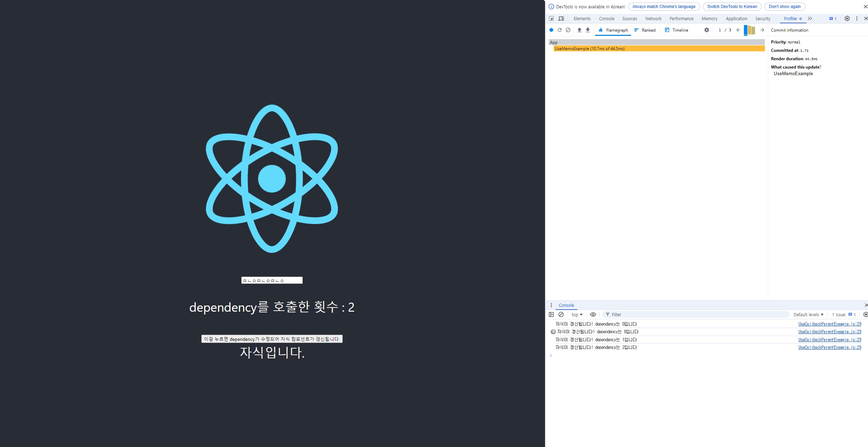Start profiling with the blue record button
This screenshot has width=868, height=447.
tap(551, 30)
